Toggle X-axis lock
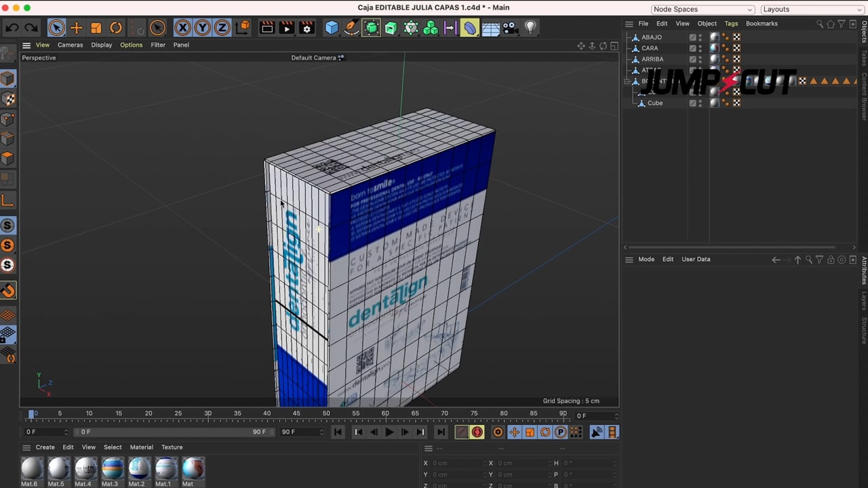 [182, 28]
